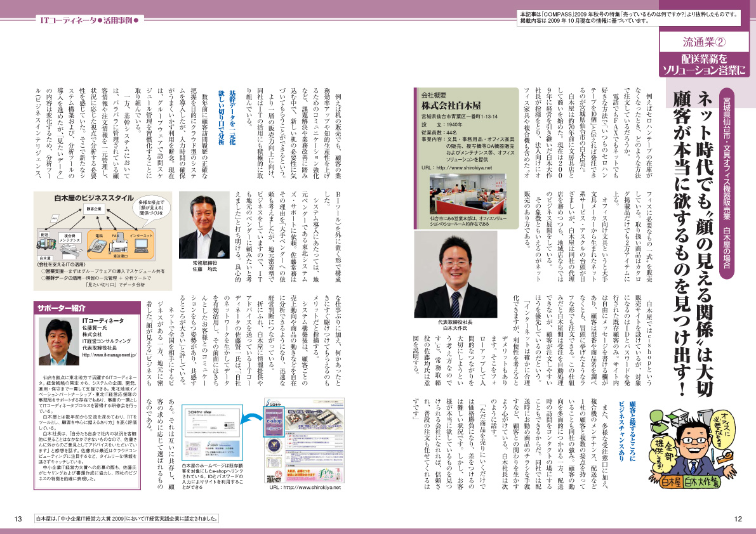This screenshot has width=756, height=534.
Task: Click the caption 白木屋のホームページは既存顧客を対象にした
Action: tap(213, 476)
